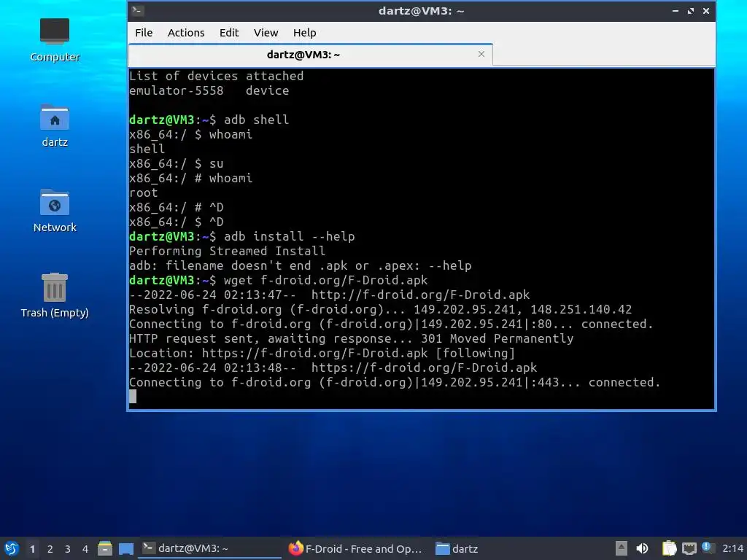Click the "filename doesn't end .apk" error line
This screenshot has height=560, width=747.
(300, 265)
